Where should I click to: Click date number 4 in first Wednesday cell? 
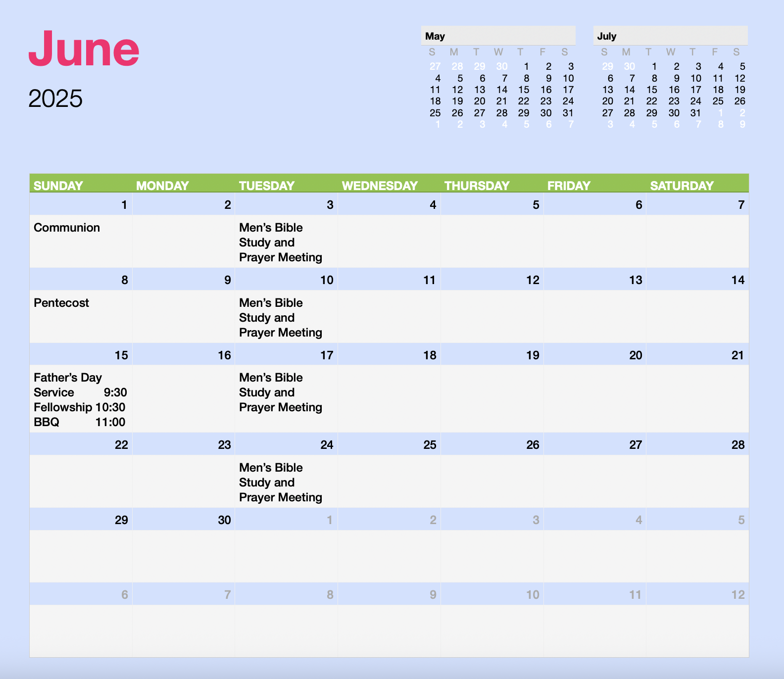(x=433, y=205)
